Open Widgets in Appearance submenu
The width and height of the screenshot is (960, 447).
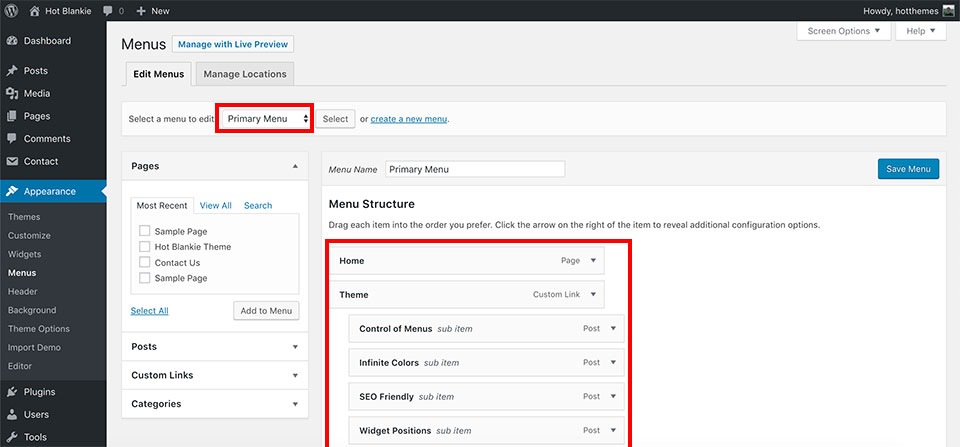tap(24, 254)
